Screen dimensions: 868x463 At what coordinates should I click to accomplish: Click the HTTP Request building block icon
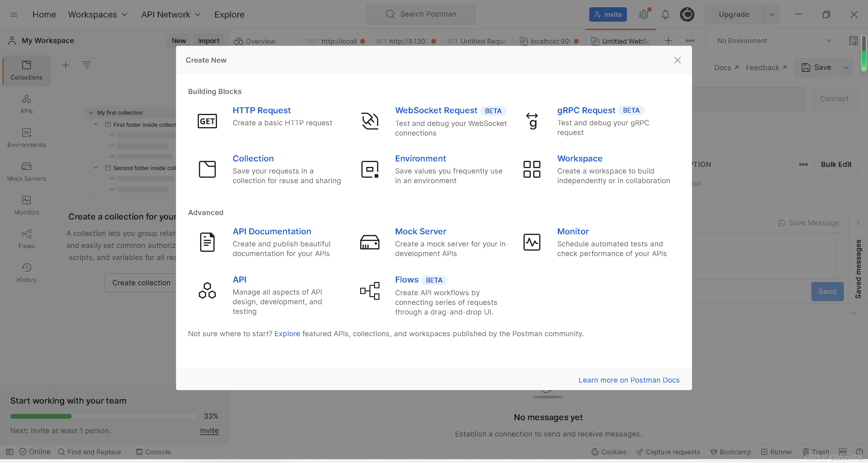(x=207, y=120)
